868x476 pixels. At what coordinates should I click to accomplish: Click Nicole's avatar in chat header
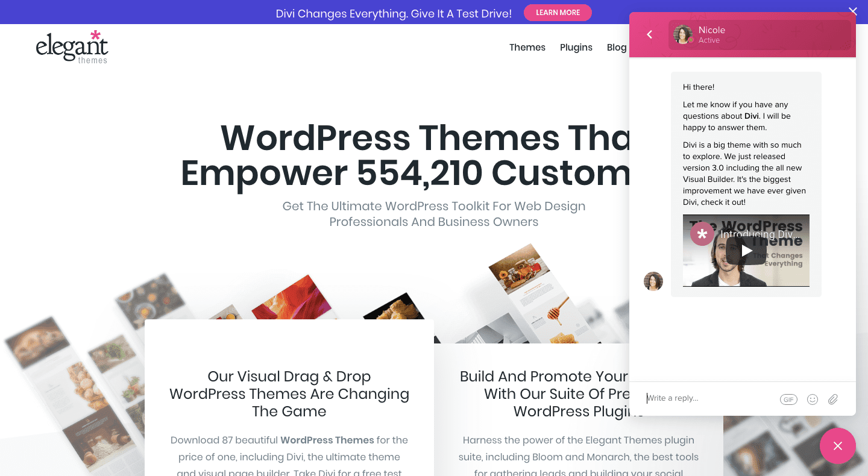coord(682,34)
